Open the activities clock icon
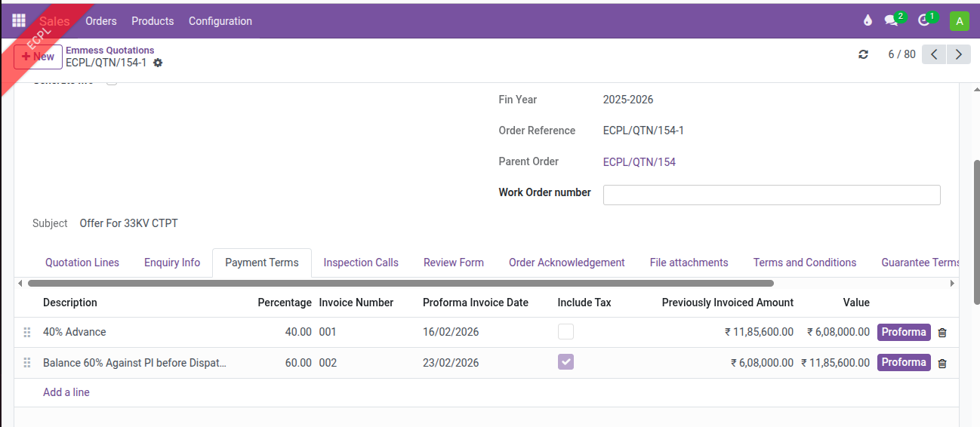The image size is (980, 427). tap(924, 21)
